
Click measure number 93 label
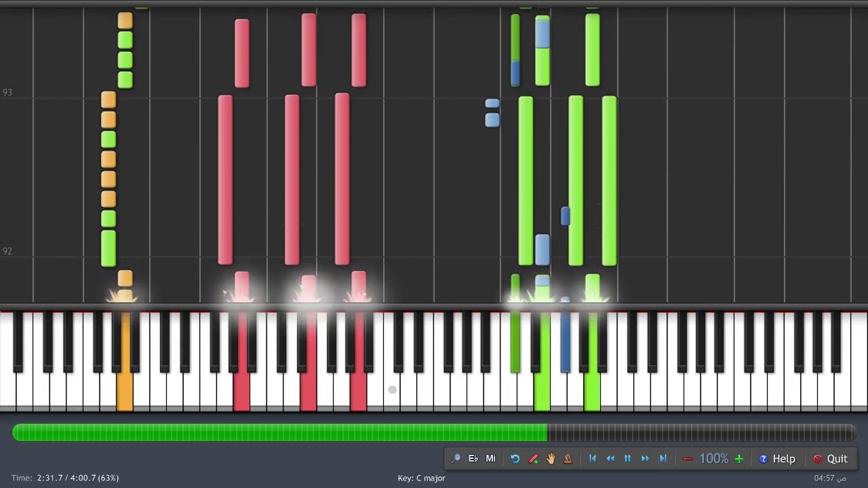click(7, 92)
